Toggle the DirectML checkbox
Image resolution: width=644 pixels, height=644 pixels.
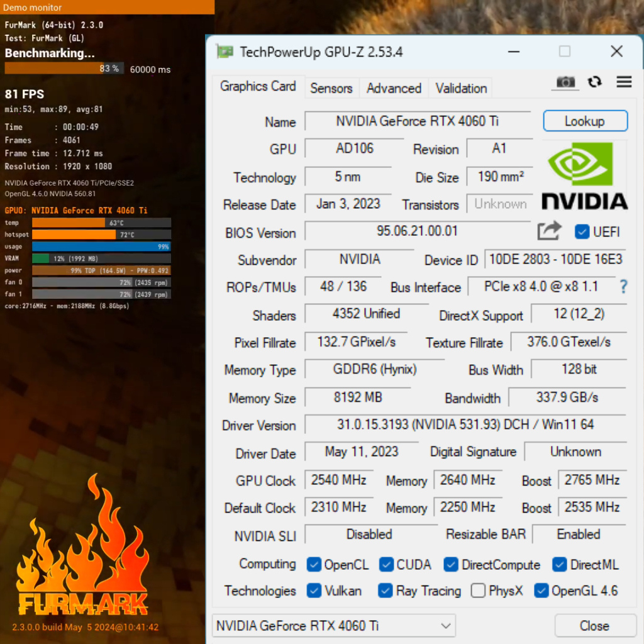[559, 564]
